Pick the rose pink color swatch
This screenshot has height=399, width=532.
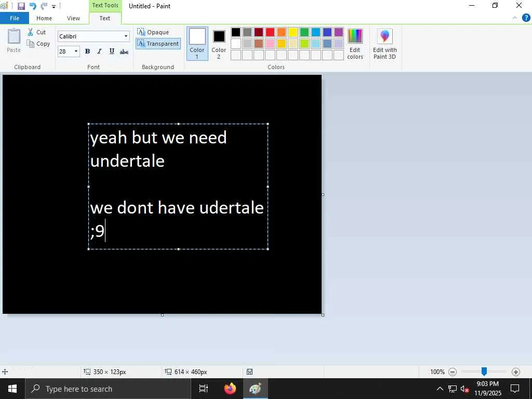pyautogui.click(x=270, y=44)
